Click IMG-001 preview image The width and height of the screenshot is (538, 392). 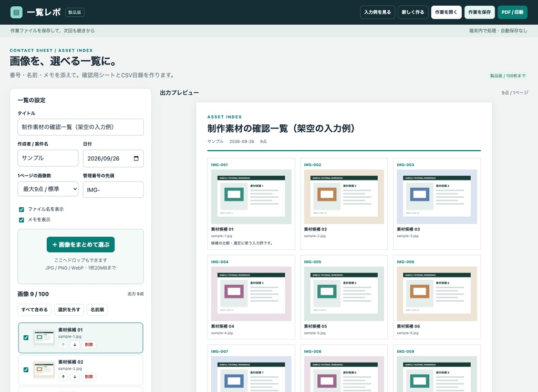(251, 197)
